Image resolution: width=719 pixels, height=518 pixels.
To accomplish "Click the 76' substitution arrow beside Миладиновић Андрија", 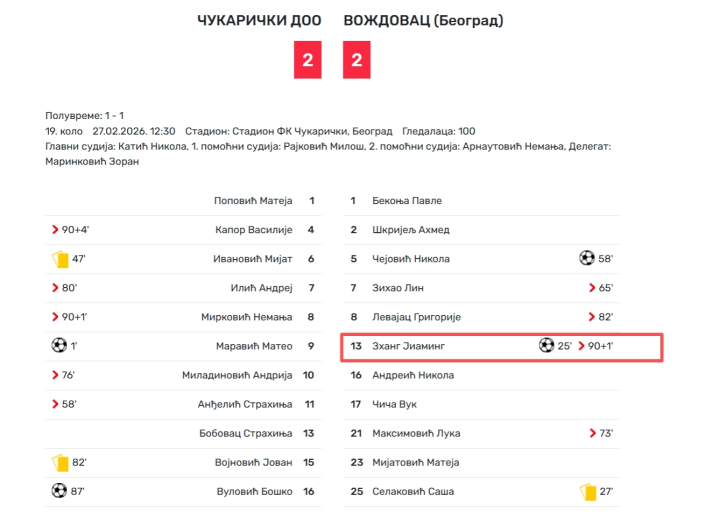I will [x=56, y=375].
